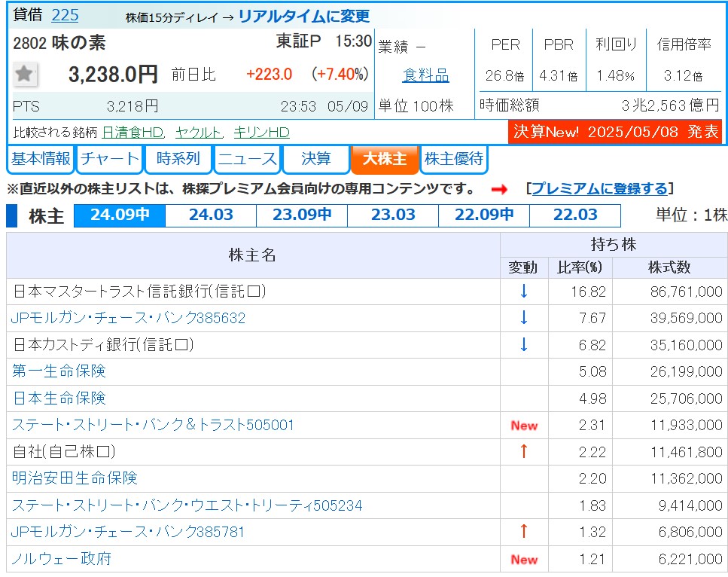Switch to the 株主優待 tab
The width and height of the screenshot is (728, 577).
click(454, 159)
